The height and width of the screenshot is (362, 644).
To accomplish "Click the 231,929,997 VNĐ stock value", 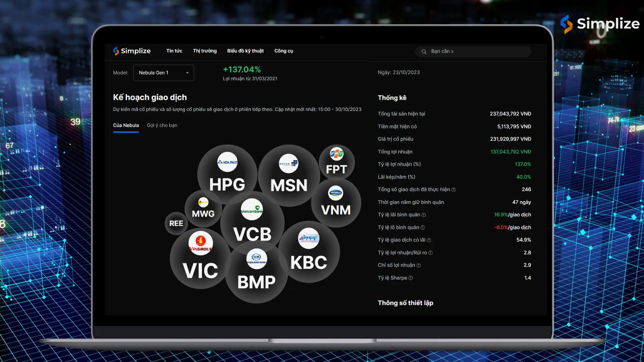I will (x=510, y=139).
